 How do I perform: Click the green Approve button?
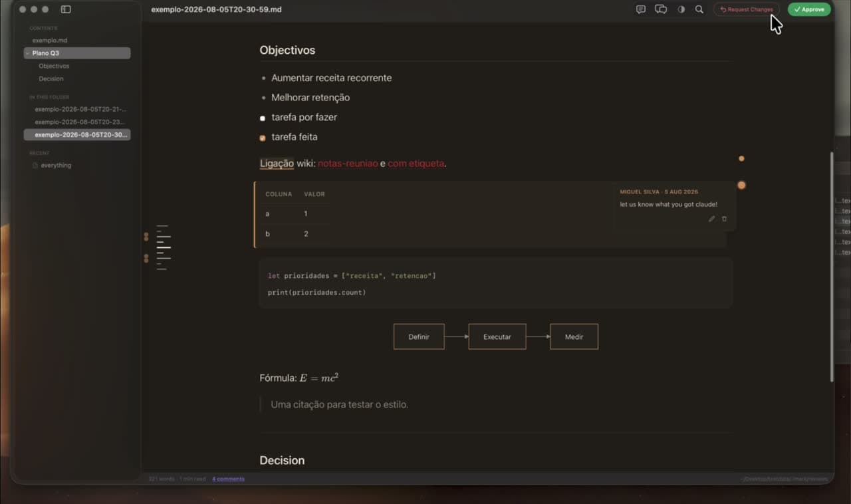[x=809, y=9]
